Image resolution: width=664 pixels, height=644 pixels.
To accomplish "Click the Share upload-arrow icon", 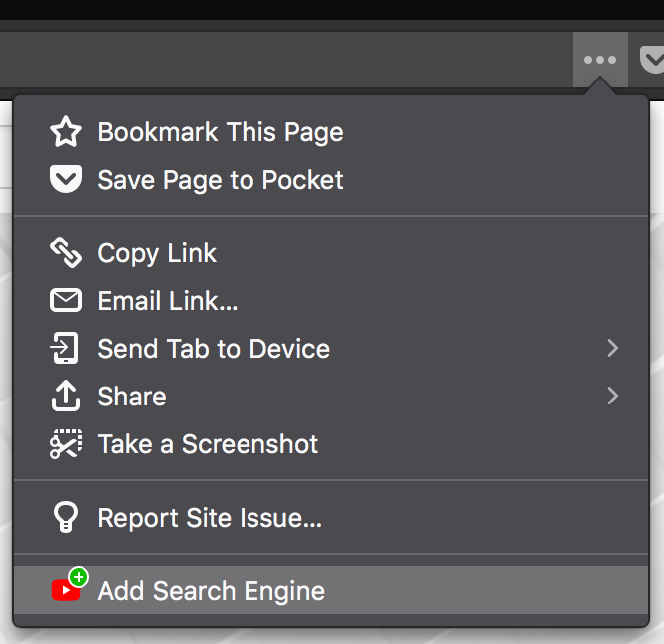I will [66, 396].
